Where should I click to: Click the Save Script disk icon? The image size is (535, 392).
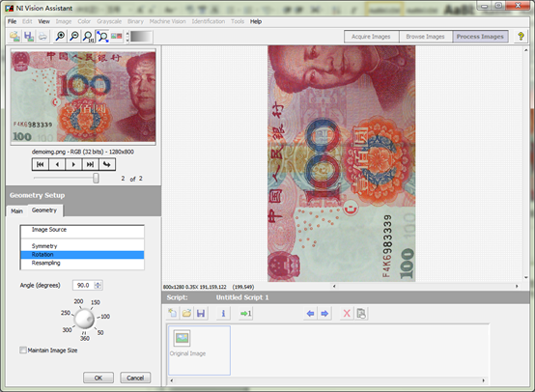[201, 313]
